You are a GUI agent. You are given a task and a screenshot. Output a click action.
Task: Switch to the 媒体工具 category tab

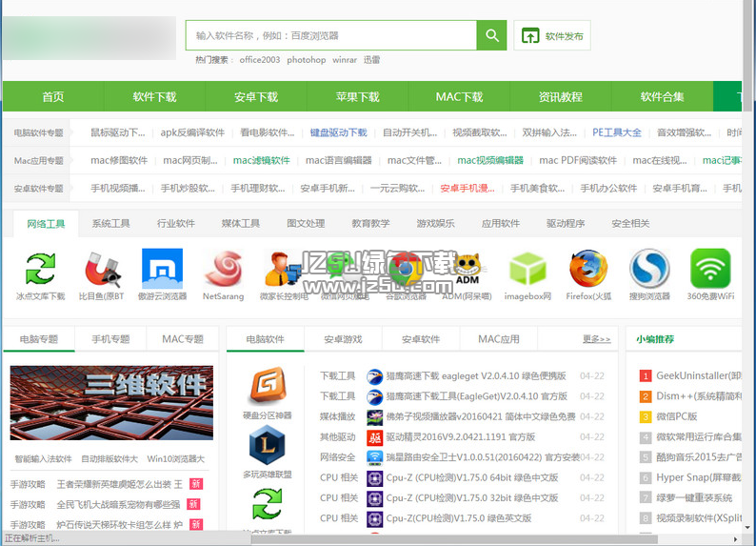241,224
